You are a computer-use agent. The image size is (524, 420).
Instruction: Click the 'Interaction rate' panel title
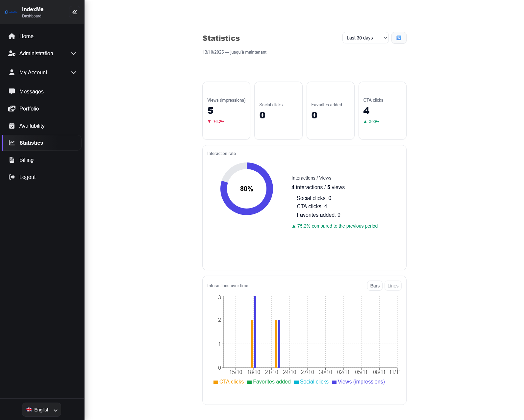coord(221,154)
